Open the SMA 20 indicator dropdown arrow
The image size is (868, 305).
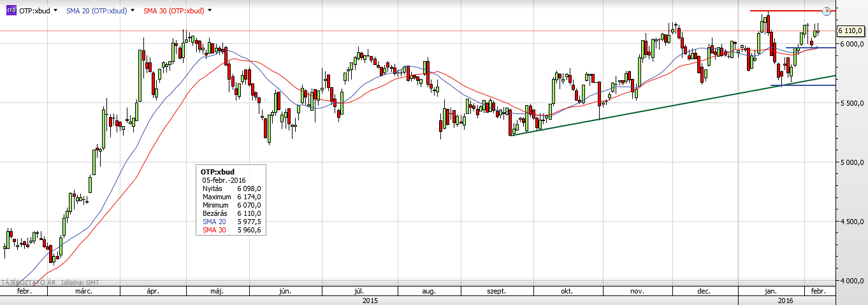point(132,11)
